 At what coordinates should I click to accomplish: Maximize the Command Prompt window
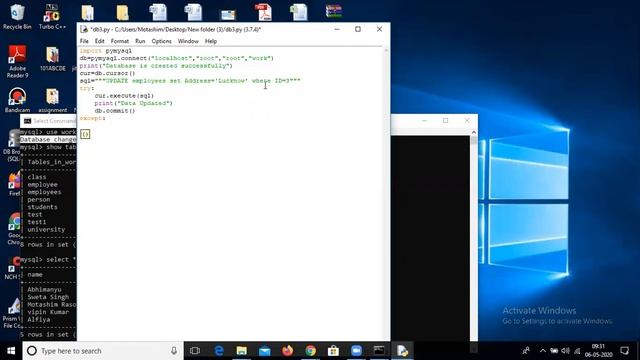[445, 120]
